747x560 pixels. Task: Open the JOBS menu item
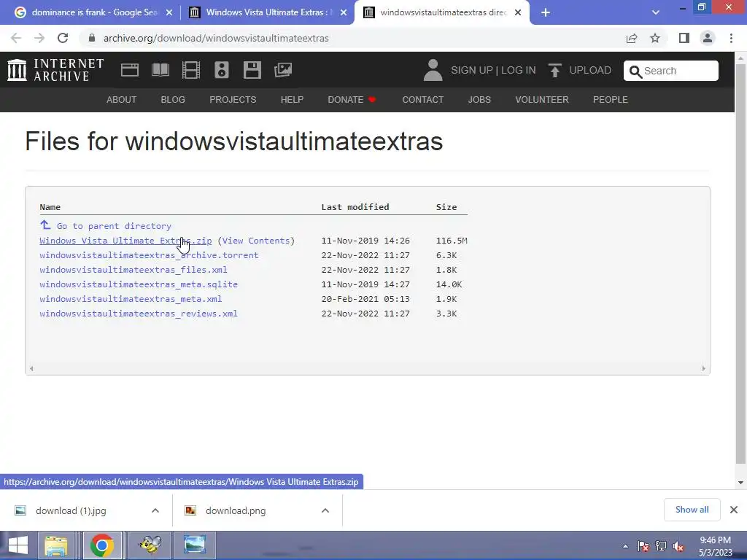(479, 99)
